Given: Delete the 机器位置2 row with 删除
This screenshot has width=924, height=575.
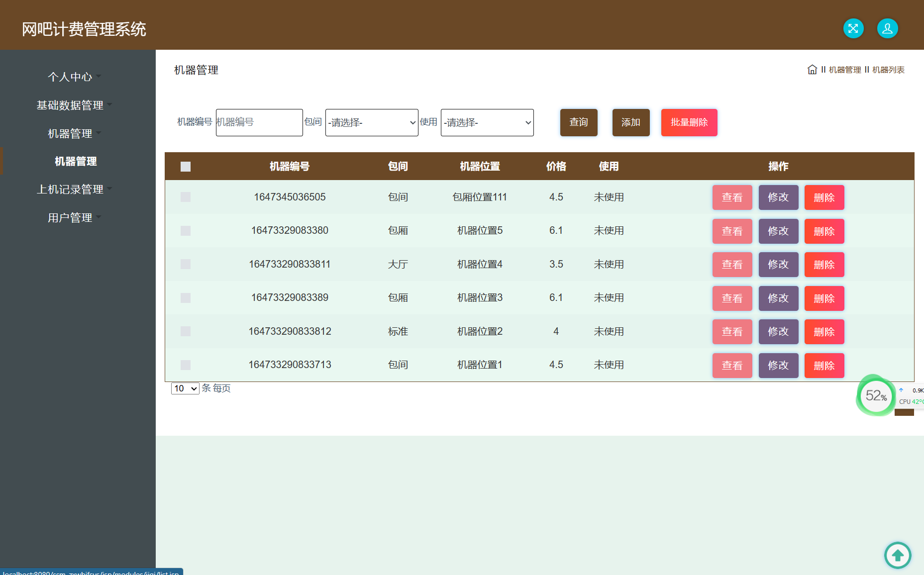Looking at the screenshot, I should coord(824,332).
